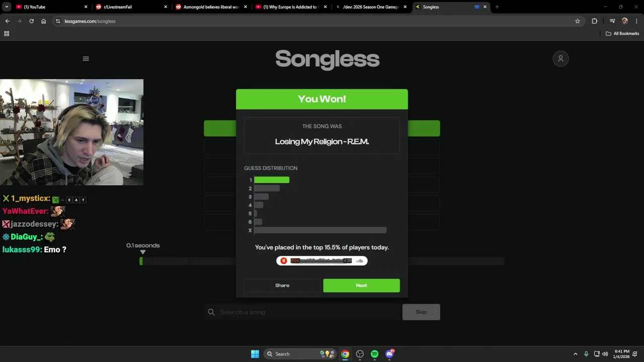The image size is (644, 362).
Task: Go back to the previous page
Action: click(x=7, y=21)
